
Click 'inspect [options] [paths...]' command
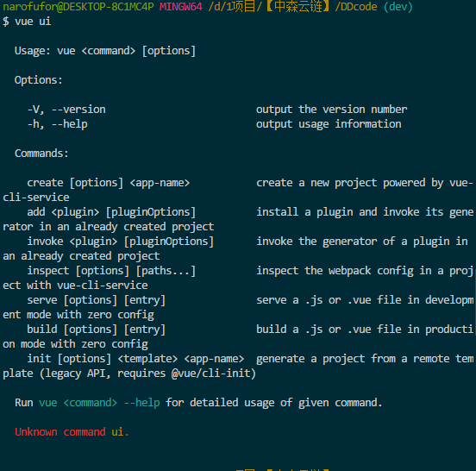click(x=111, y=271)
